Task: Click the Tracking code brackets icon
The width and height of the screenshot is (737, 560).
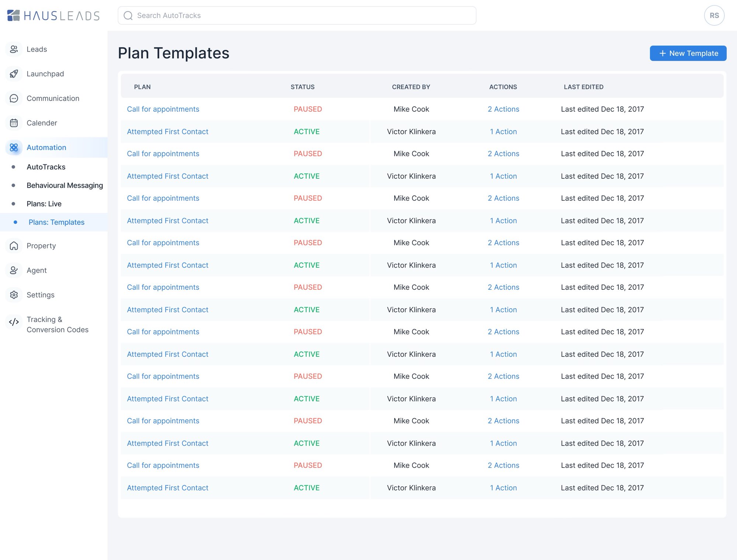Action: [x=14, y=322]
